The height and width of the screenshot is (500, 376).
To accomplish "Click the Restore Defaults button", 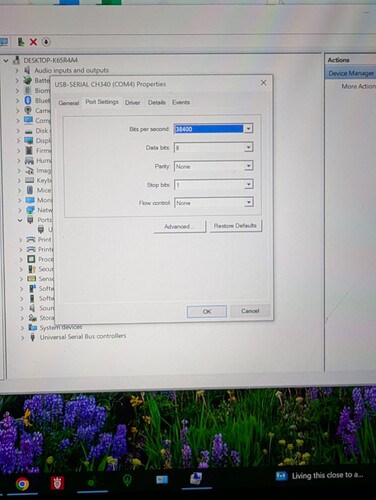I will tap(235, 226).
